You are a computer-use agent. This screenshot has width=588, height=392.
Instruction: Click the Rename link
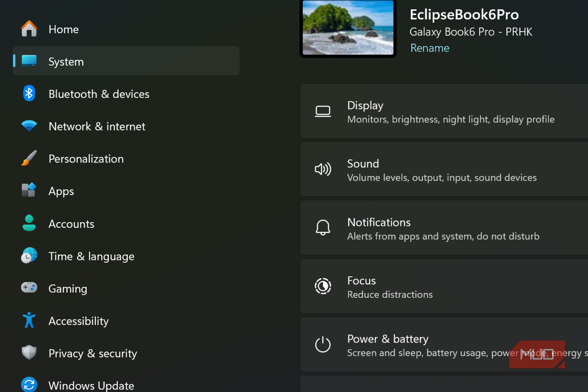[x=429, y=48]
